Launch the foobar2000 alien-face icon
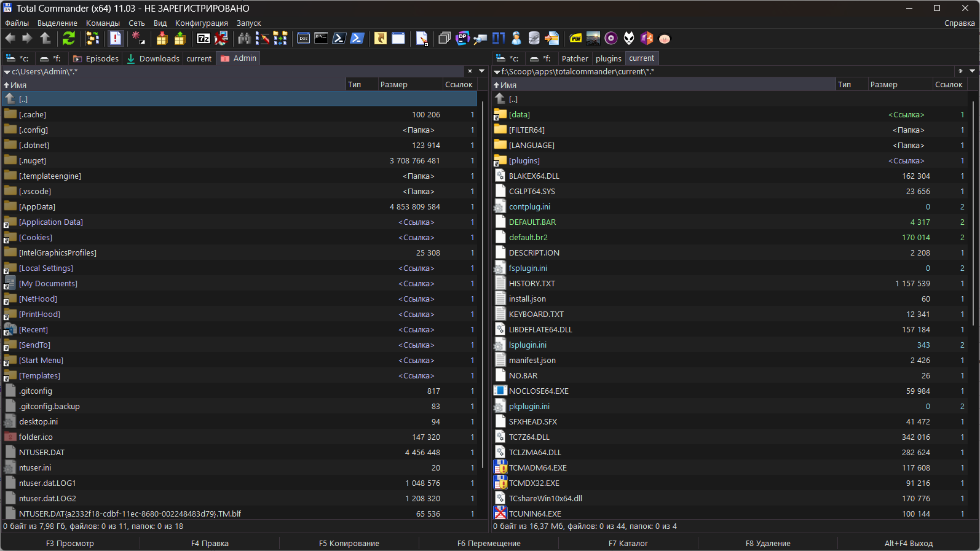 pyautogui.click(x=629, y=38)
